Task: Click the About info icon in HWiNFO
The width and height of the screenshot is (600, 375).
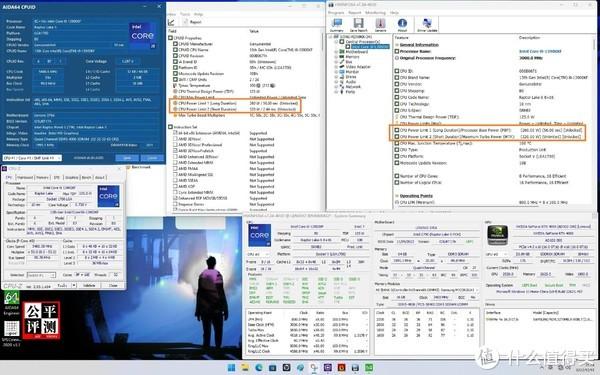Action: (402, 25)
